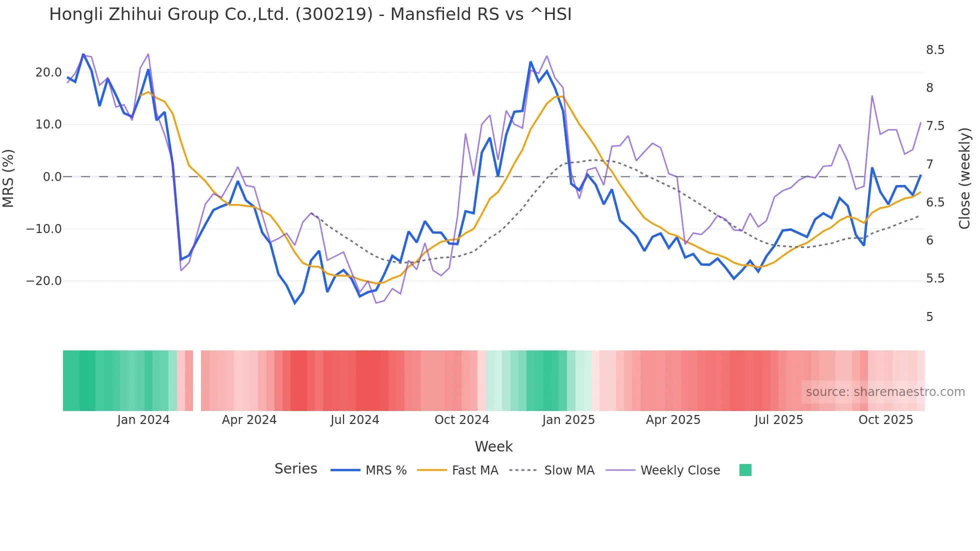Click the 'Apr 2025' axis label
This screenshot has width=980, height=551.
click(673, 420)
